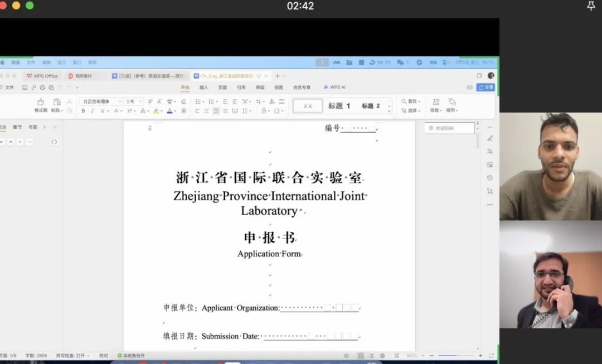Click the text highlight color icon

point(157,111)
